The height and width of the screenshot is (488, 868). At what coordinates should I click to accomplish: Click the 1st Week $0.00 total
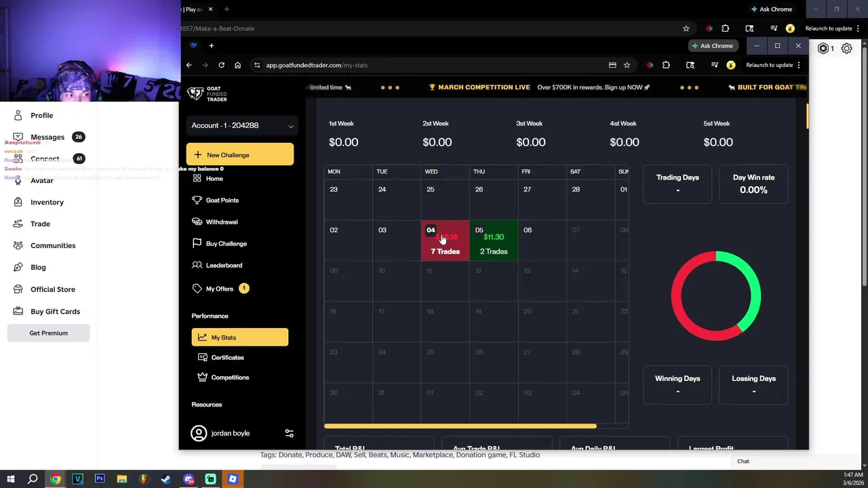344,142
